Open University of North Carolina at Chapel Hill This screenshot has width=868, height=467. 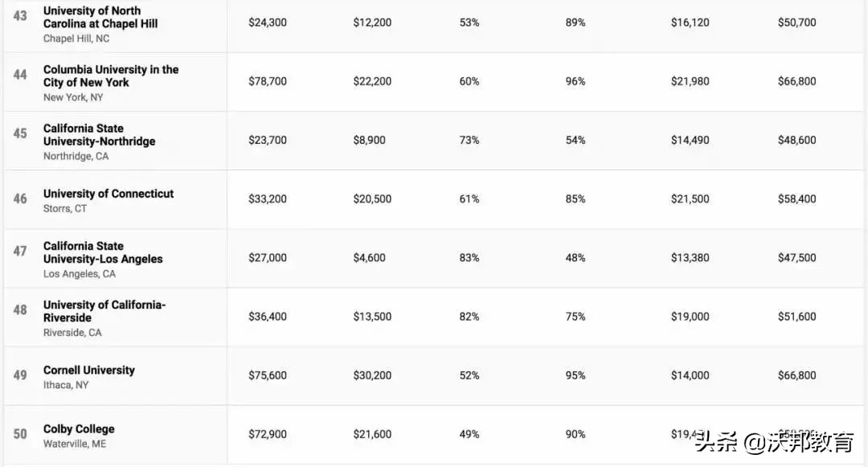[x=100, y=17]
